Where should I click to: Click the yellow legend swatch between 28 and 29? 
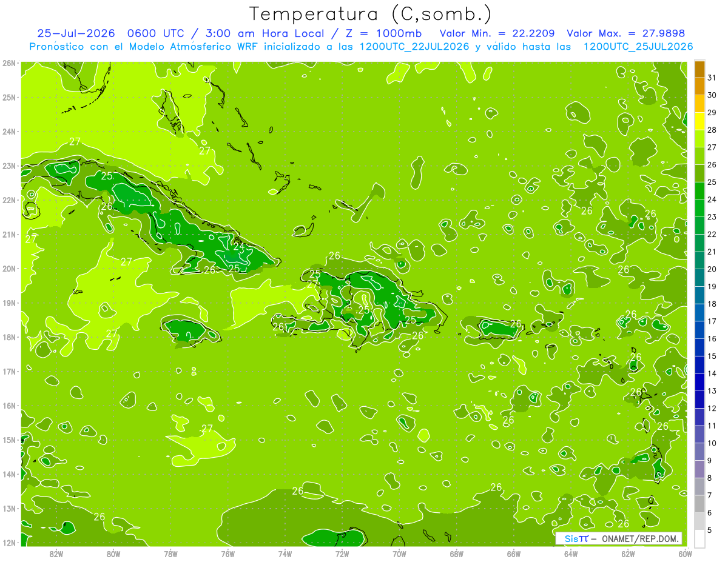tap(699, 121)
